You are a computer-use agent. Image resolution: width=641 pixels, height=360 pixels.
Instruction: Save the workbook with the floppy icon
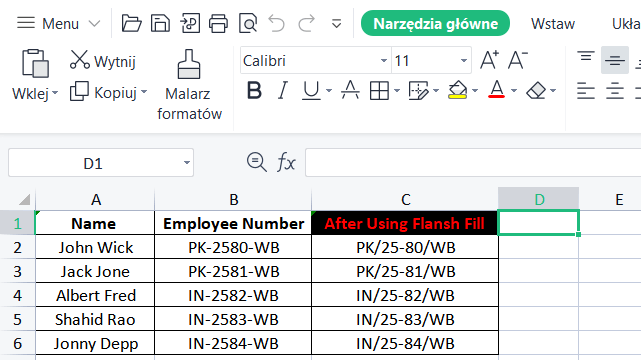click(160, 23)
